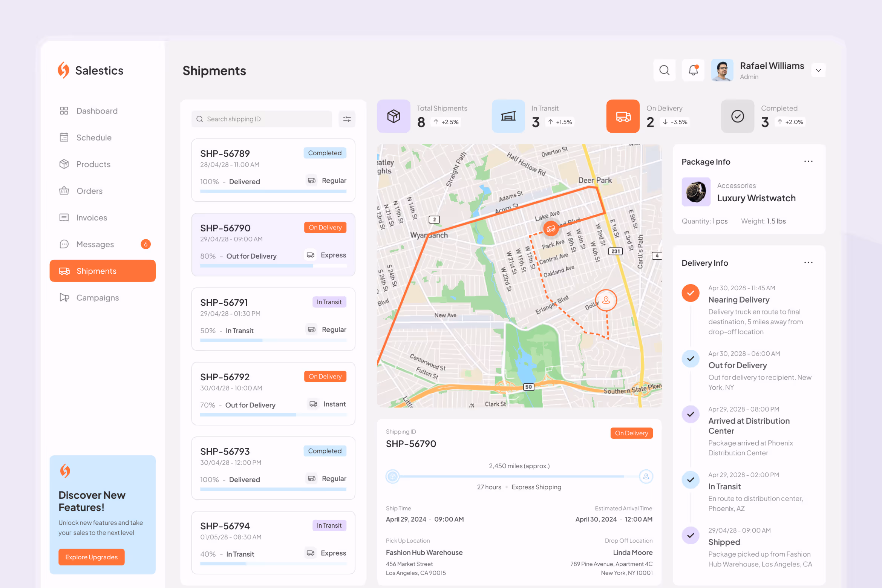Image resolution: width=882 pixels, height=588 pixels.
Task: Click the truck marker on the map
Action: 551,228
